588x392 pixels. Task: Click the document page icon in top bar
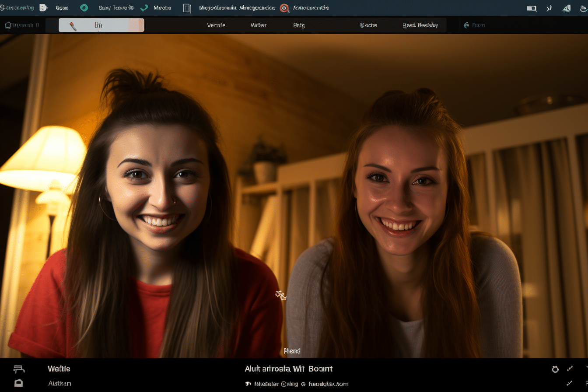187,8
